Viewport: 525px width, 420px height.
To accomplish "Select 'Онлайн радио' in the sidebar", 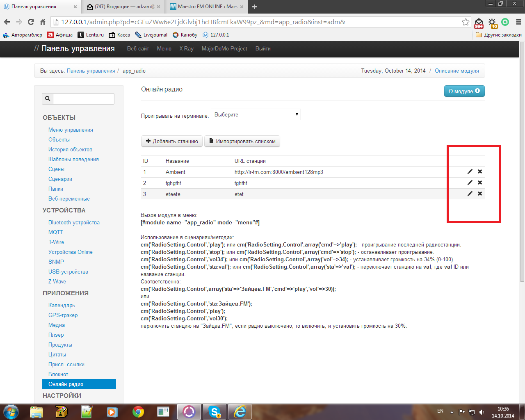I will pos(79,384).
